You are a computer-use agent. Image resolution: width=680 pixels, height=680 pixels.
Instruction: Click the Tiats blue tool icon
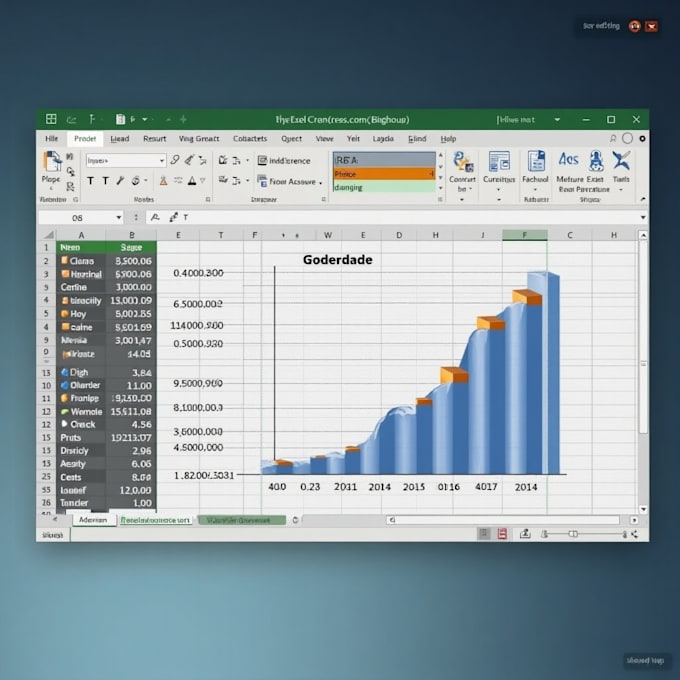click(621, 160)
